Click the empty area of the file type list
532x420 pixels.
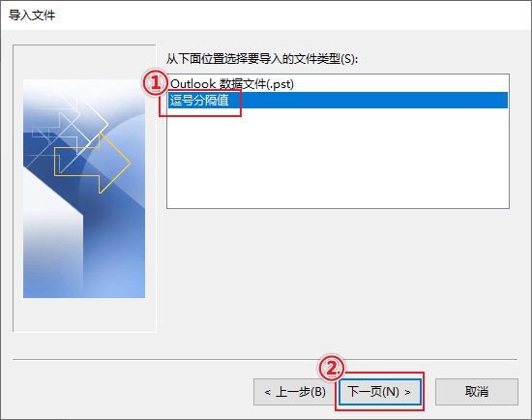tap(338, 158)
